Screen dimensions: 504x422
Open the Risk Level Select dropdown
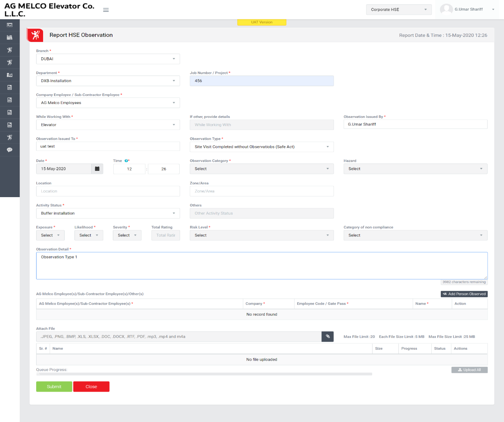point(262,235)
